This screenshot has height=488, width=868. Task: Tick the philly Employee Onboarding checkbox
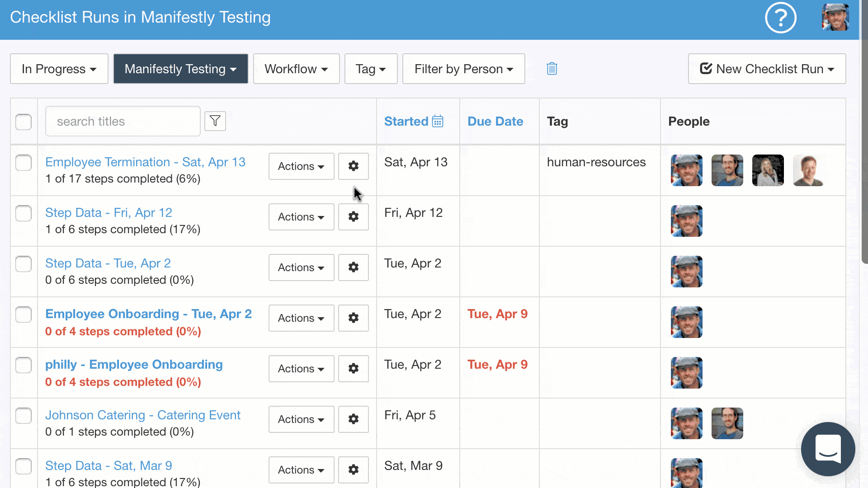tap(24, 365)
